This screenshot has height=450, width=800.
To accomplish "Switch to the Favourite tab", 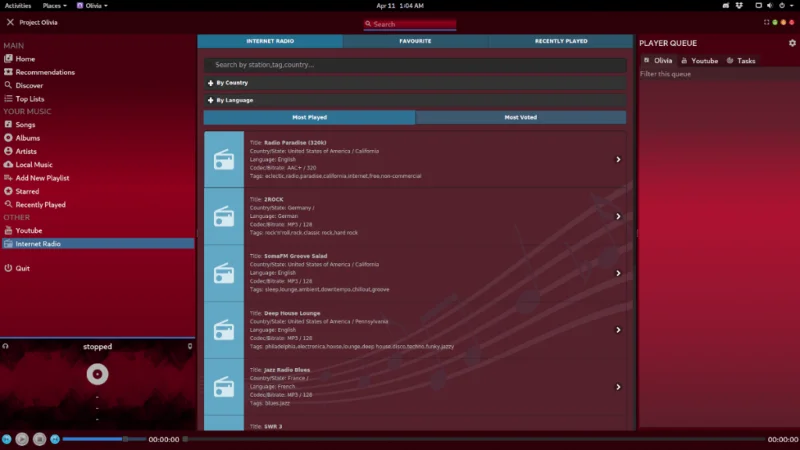I will [415, 41].
